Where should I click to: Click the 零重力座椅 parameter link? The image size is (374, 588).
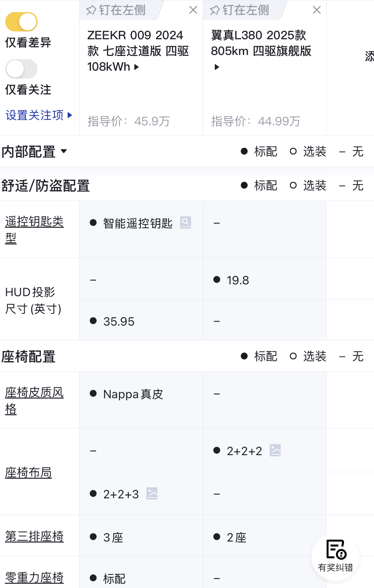pos(34,577)
